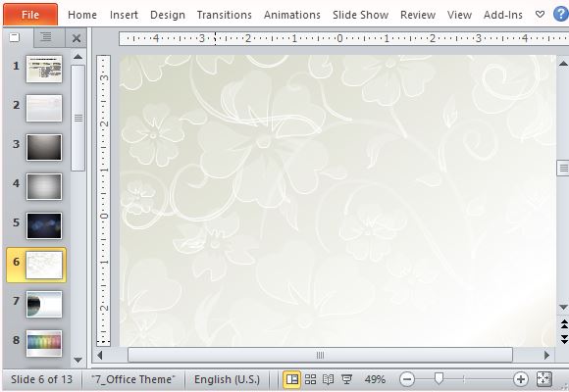Click the zoom out minus button
This screenshot has width=569, height=392.
(x=407, y=379)
